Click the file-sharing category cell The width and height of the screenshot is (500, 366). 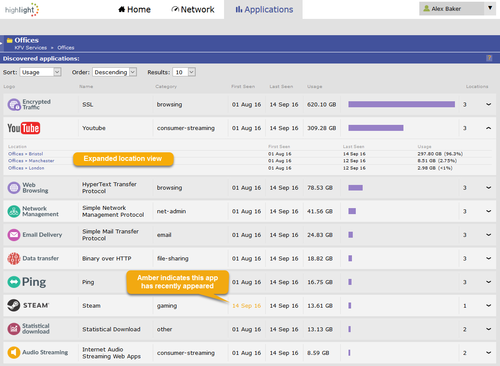[173, 258]
